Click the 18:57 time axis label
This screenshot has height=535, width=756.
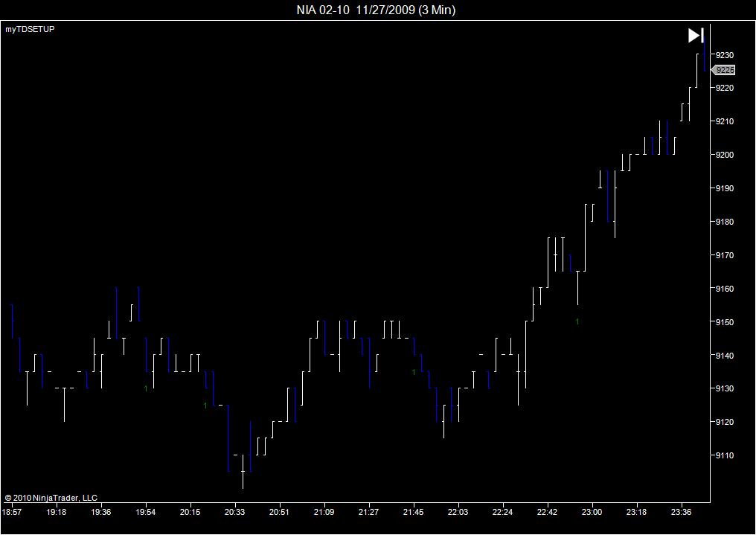(x=12, y=512)
